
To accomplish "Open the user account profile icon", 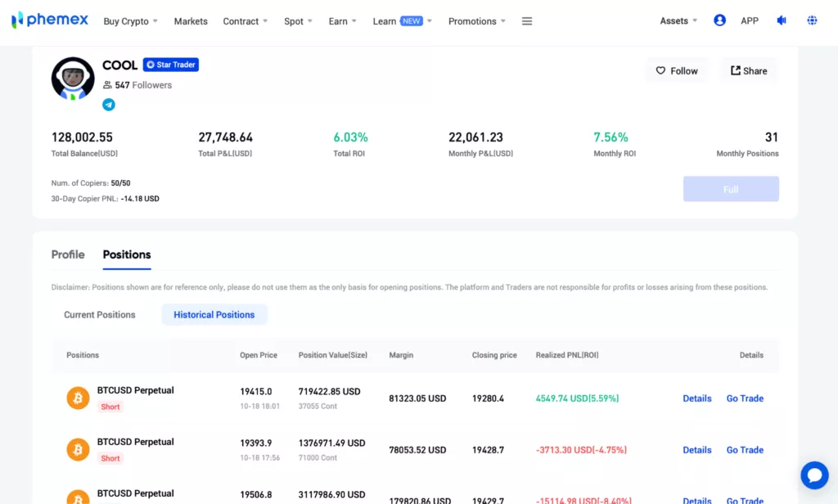I will coord(719,20).
